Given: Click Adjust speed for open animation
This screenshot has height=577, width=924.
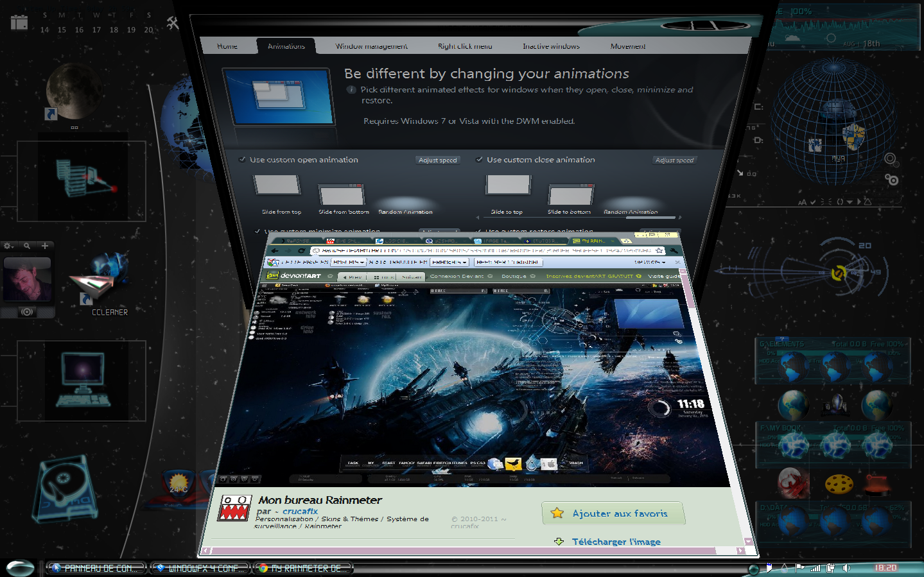Looking at the screenshot, I should [438, 160].
